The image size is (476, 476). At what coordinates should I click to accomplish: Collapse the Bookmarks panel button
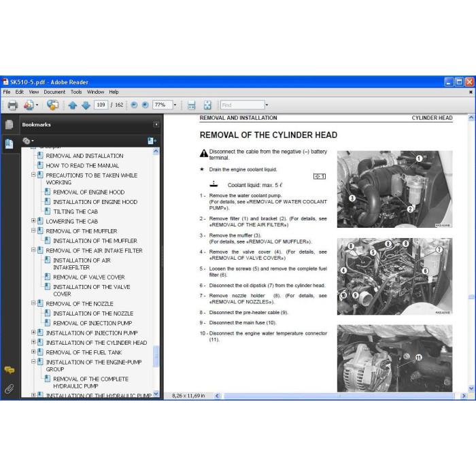tap(156, 124)
